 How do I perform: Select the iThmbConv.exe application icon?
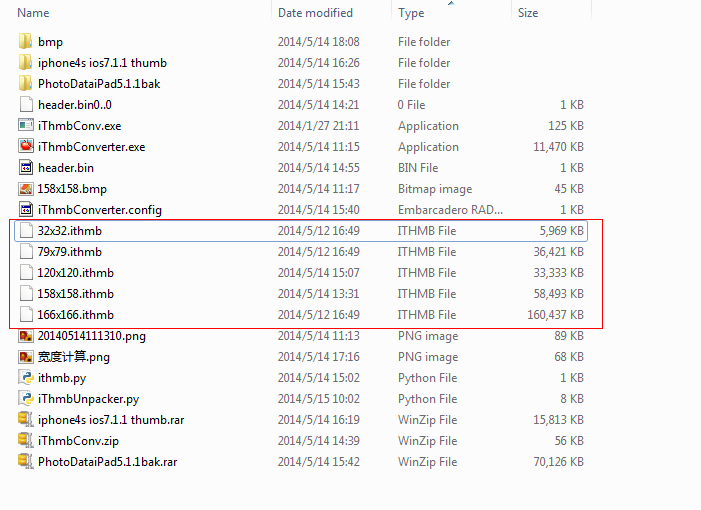(x=26, y=126)
